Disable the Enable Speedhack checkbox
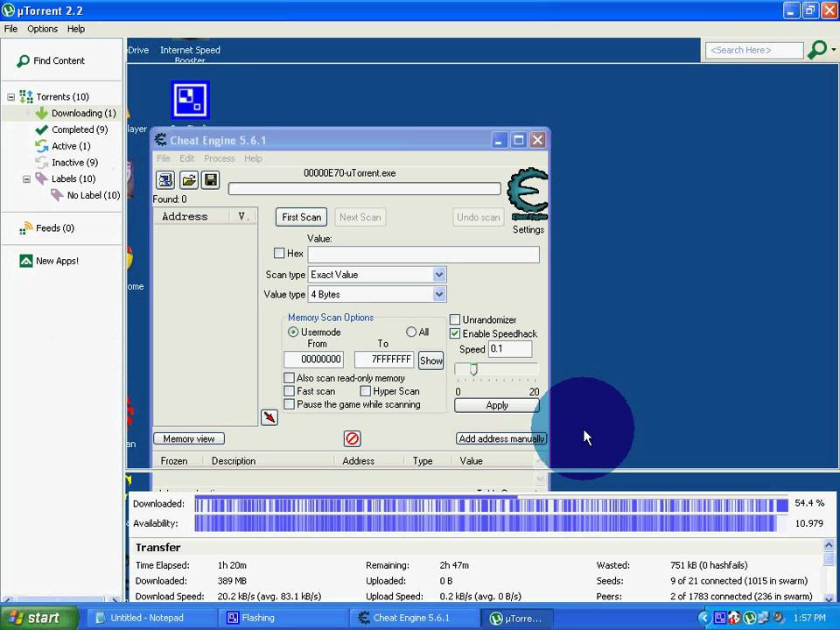Viewport: 840px width, 630px height. (455, 333)
